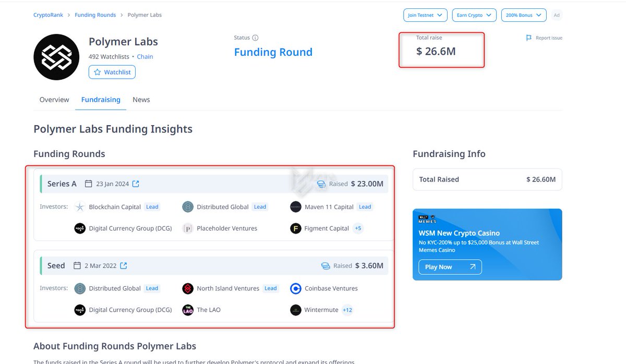Click the 2 Mar 2022 date

pos(101,265)
